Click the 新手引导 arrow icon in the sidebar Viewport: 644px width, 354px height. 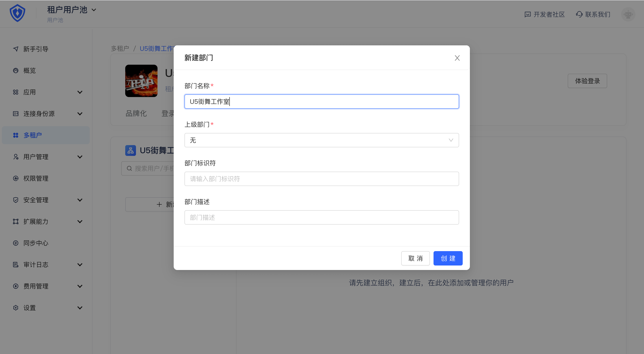click(x=16, y=49)
